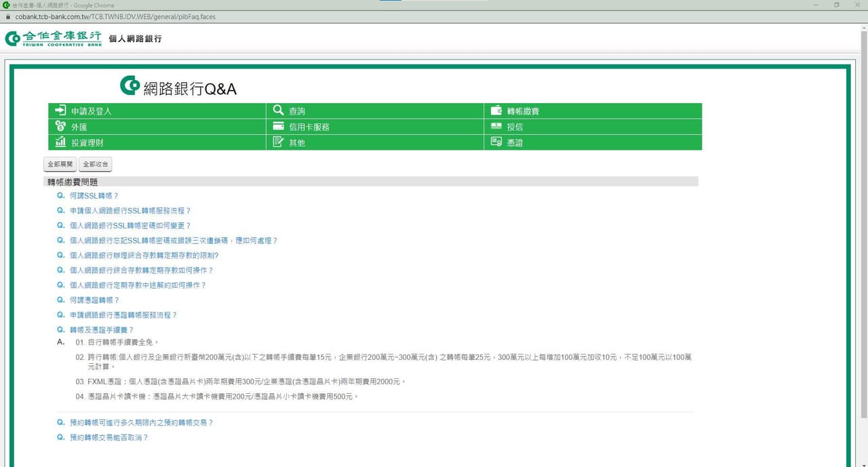The height and width of the screenshot is (467, 868).
Task: Click the coins icon beside 外匯
Action: tap(60, 126)
